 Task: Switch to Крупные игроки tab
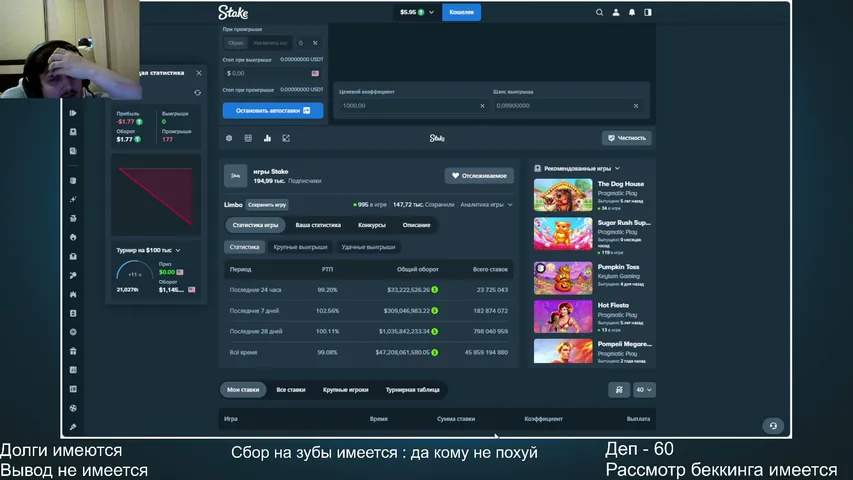point(345,390)
